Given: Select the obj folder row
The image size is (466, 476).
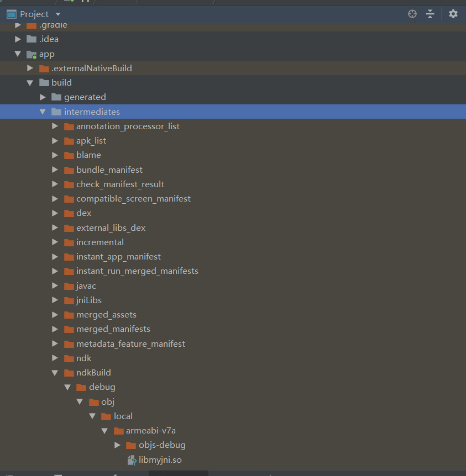Looking at the screenshot, I should point(233,401).
